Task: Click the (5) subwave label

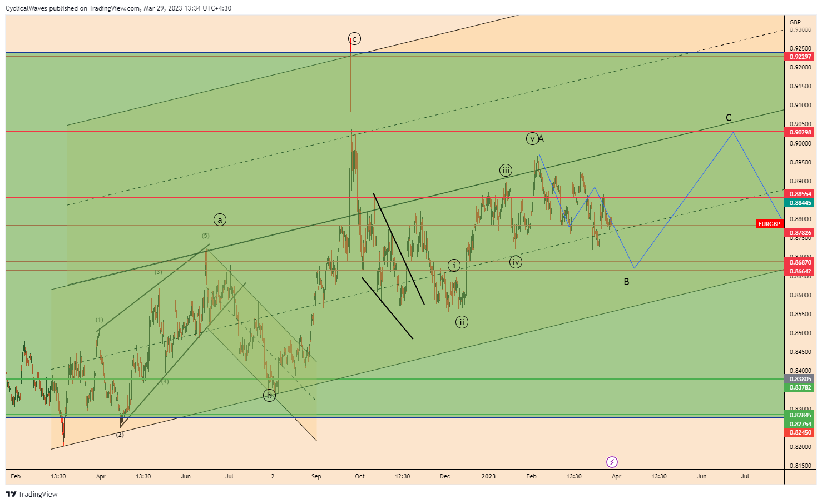Action: click(x=206, y=236)
